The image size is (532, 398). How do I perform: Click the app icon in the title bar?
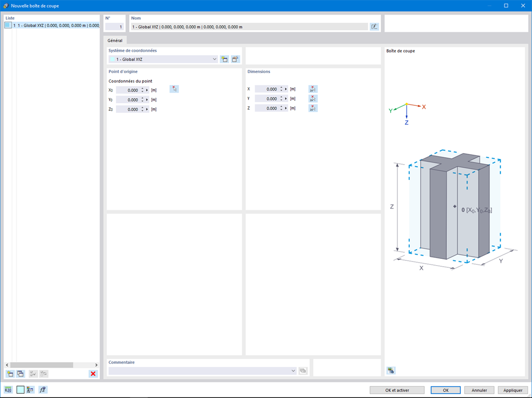6,6
